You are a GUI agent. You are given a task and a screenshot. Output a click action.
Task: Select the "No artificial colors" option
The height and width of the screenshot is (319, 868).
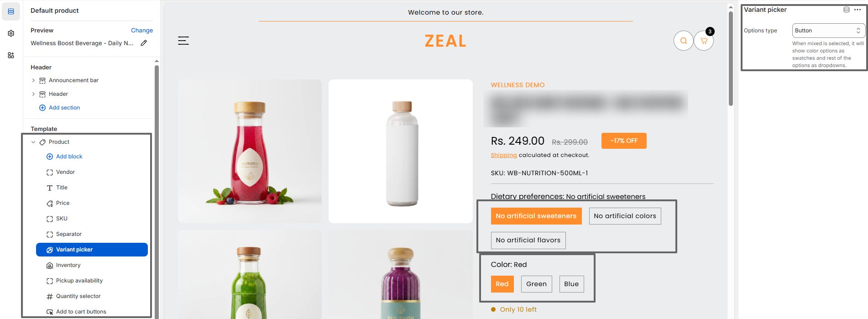click(625, 216)
